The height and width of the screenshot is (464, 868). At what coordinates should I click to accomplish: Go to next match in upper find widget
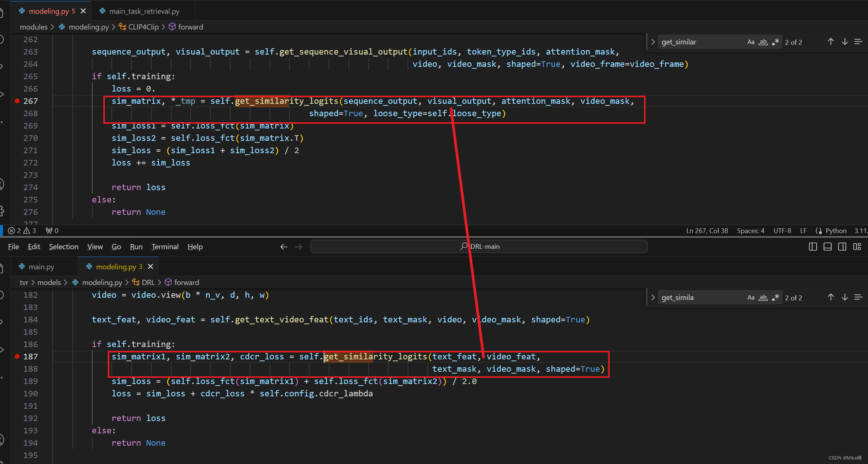[844, 42]
